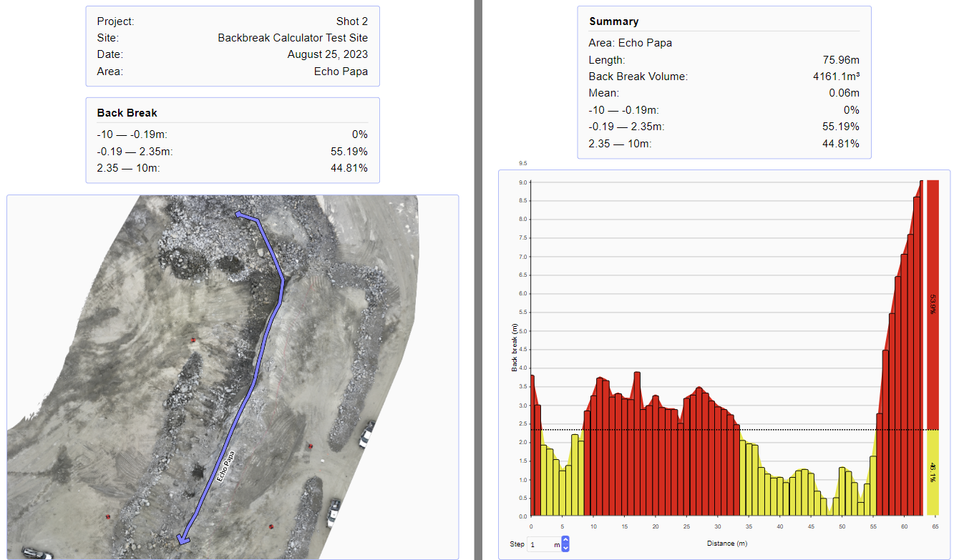Click the white truck in the map's bottom-left corner
The image size is (954, 560).
click(x=36, y=554)
